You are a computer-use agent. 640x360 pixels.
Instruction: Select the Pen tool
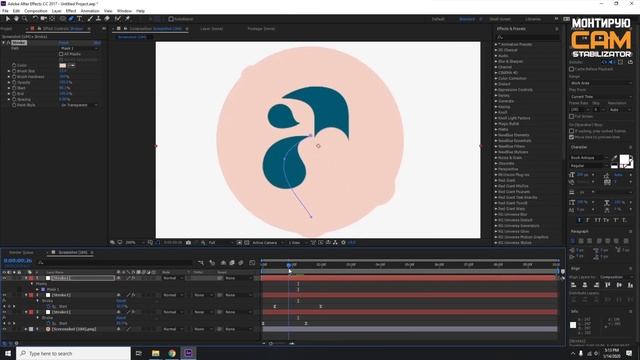(71, 19)
